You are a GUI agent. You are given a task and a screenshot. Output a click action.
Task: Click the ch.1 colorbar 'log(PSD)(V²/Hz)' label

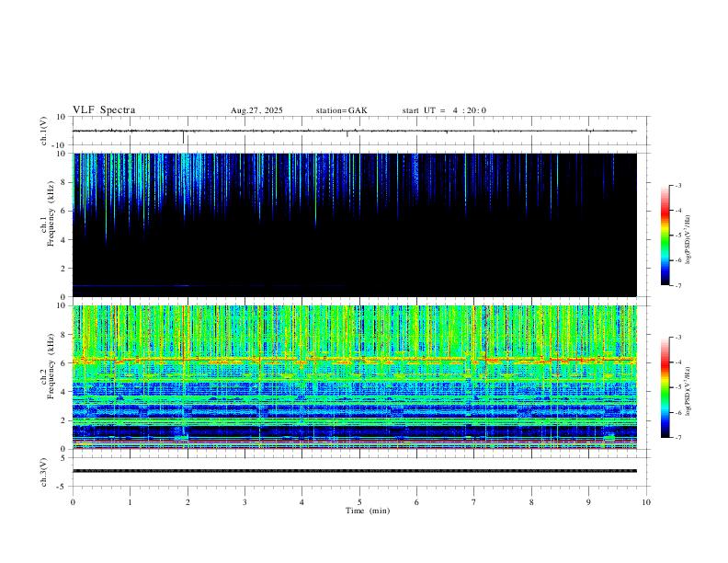coord(688,239)
